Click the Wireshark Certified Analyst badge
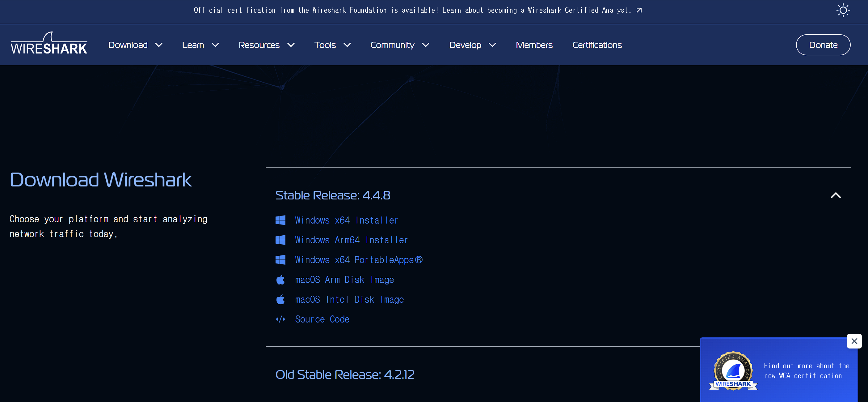This screenshot has height=402, width=868. tap(733, 371)
